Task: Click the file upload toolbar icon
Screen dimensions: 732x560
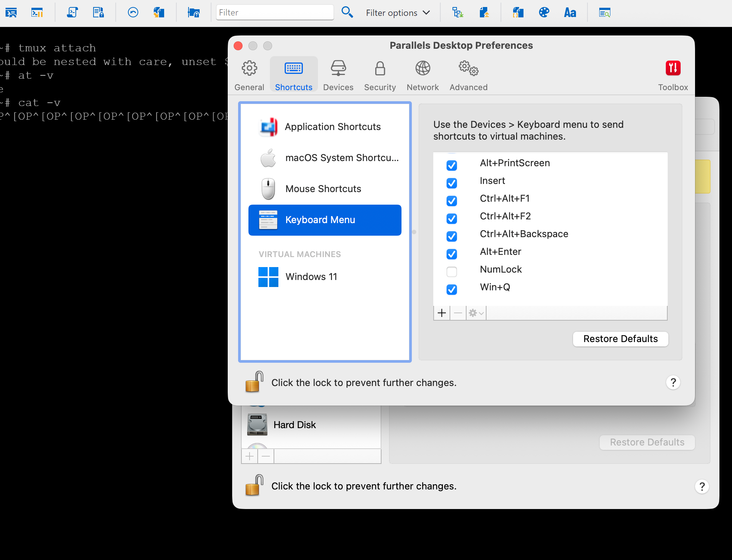Action: [x=484, y=13]
